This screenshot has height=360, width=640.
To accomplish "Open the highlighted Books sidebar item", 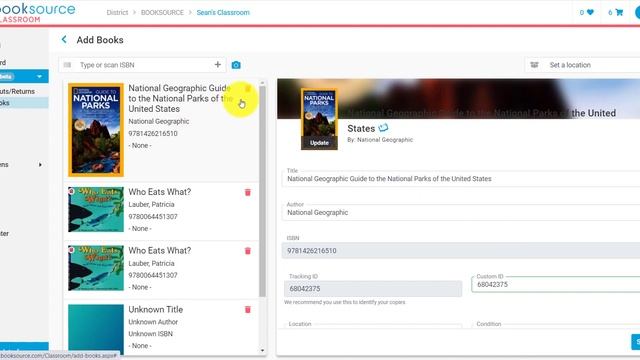I will (x=24, y=103).
